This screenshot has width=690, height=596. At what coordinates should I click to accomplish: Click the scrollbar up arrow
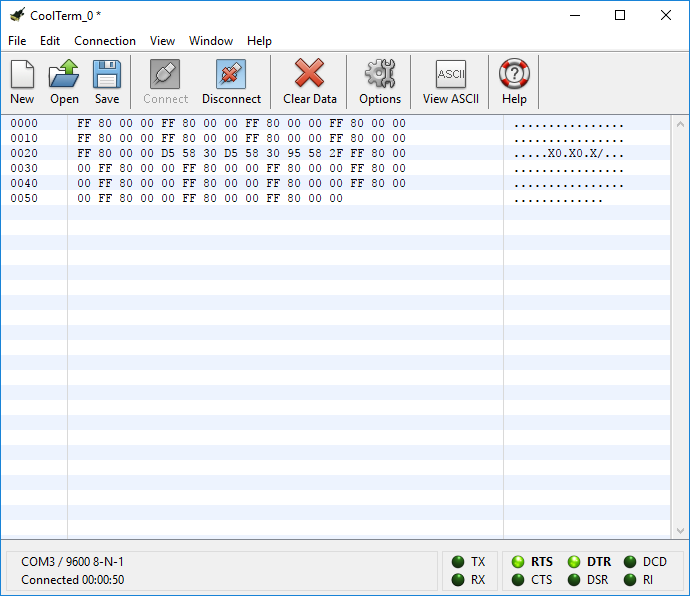point(680,125)
